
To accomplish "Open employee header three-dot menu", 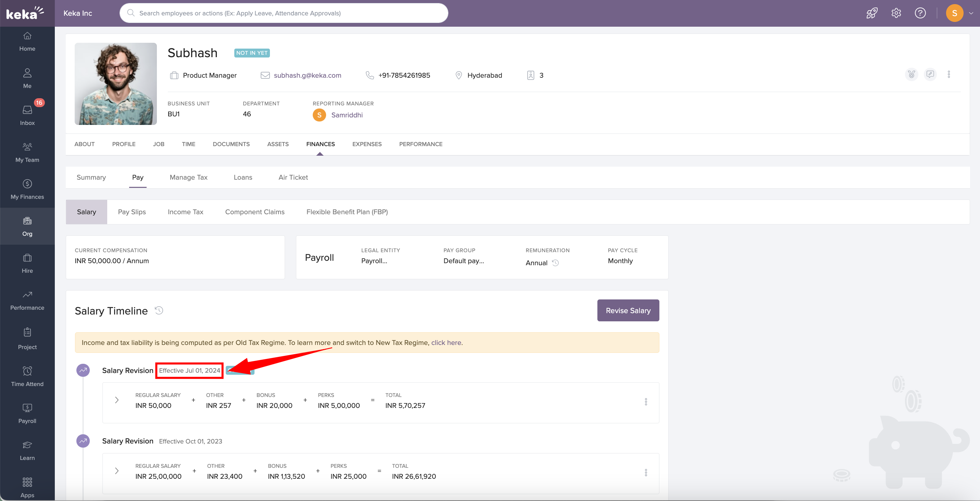I will click(x=948, y=75).
